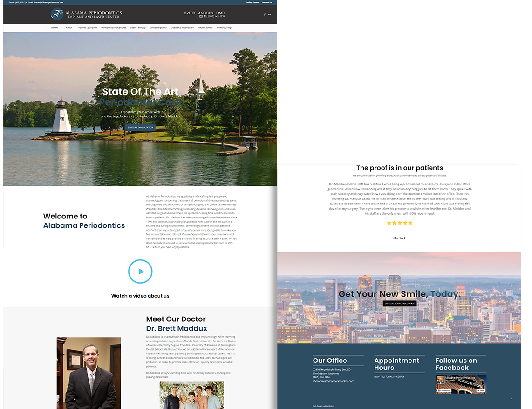
Task: Click the scroll-to-top arrow in footer
Action: coord(511,399)
